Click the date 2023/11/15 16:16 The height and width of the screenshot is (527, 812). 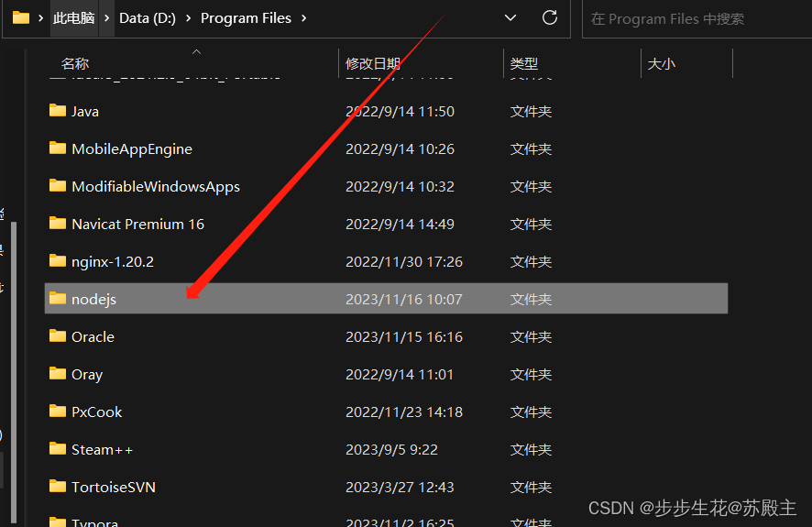tap(404, 337)
